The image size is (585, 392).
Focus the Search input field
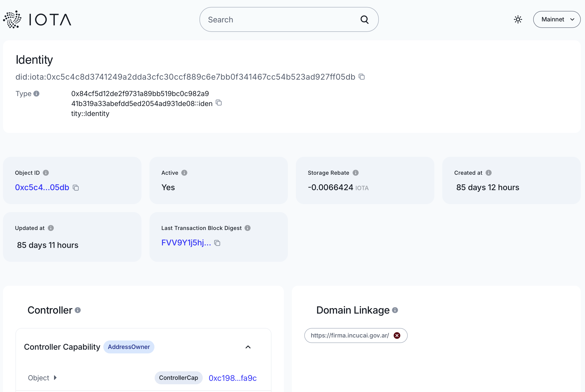point(289,19)
